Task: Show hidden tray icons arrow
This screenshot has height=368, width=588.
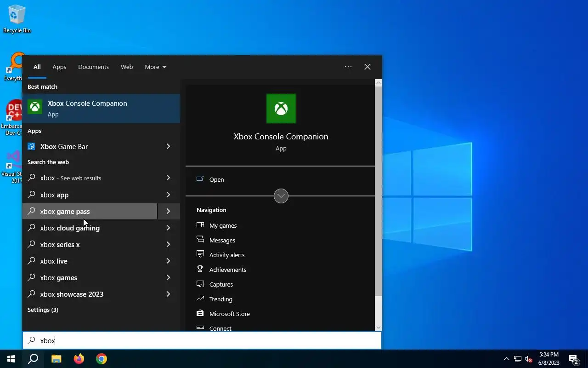Action: click(507, 359)
